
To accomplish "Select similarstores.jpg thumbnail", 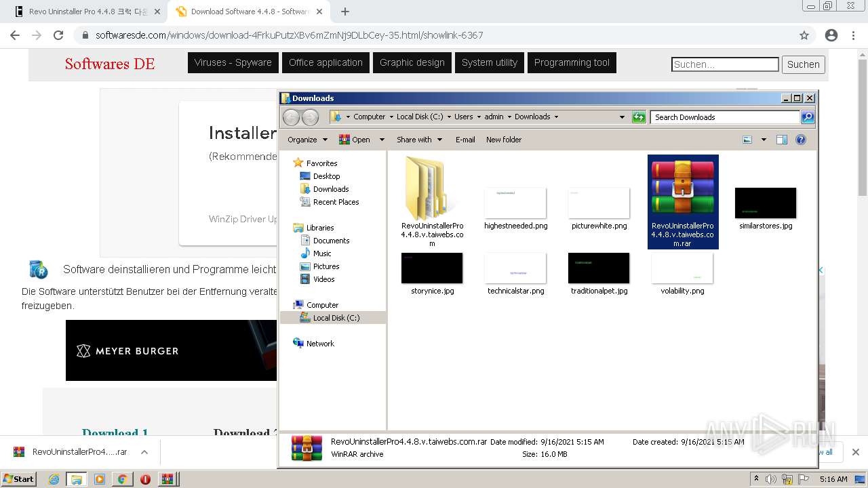I will 766,203.
